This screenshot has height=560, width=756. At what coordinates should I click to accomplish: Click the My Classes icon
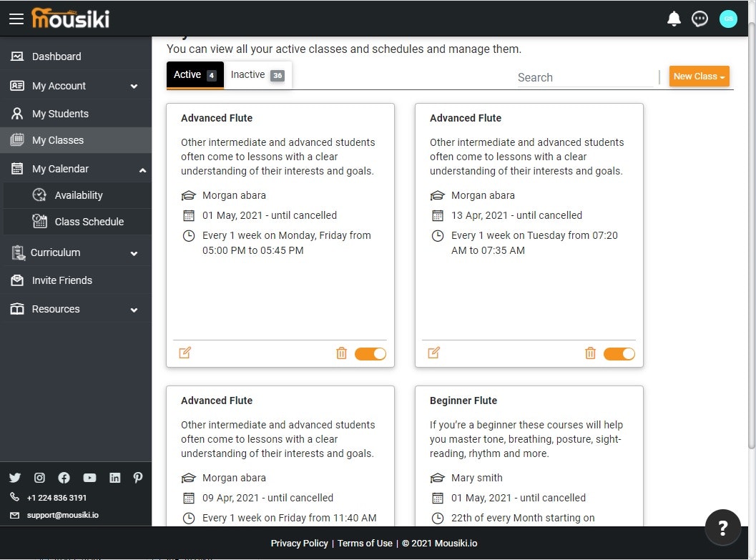coord(17,139)
